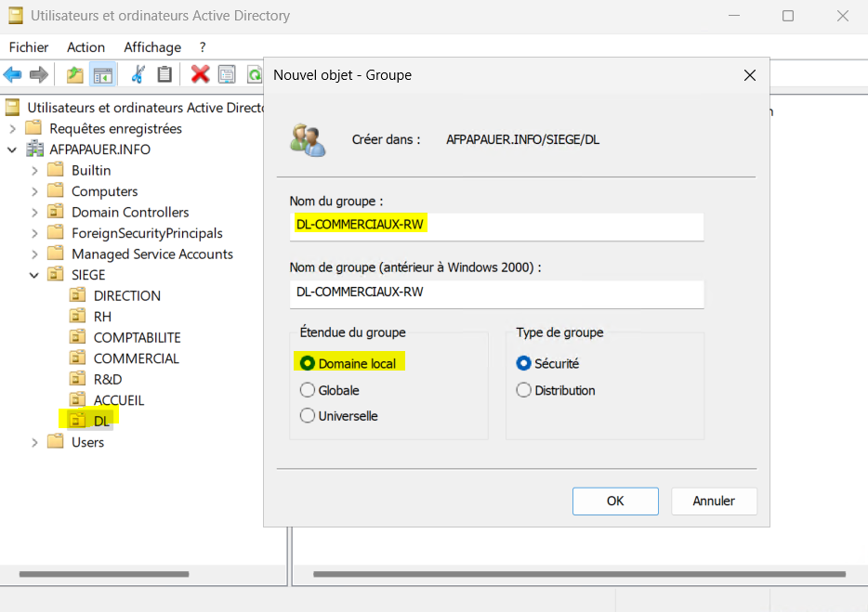Select the Domaine local radio button
868x612 pixels.
coord(308,363)
